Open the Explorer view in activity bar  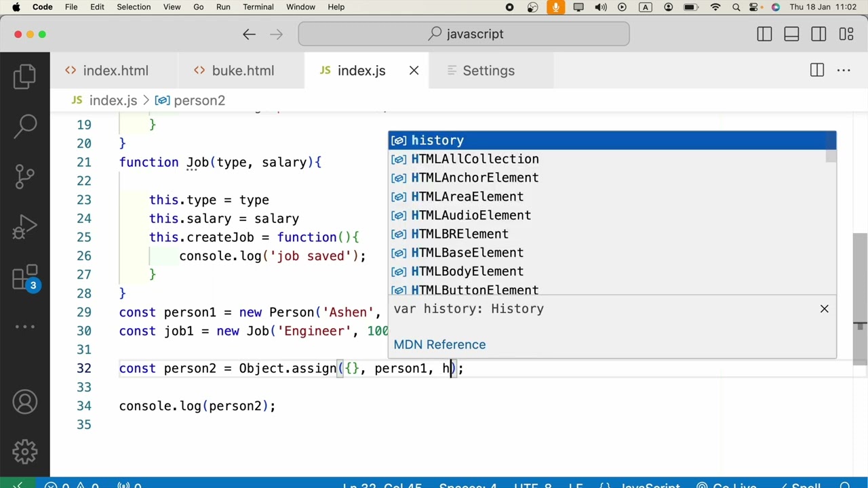(24, 76)
